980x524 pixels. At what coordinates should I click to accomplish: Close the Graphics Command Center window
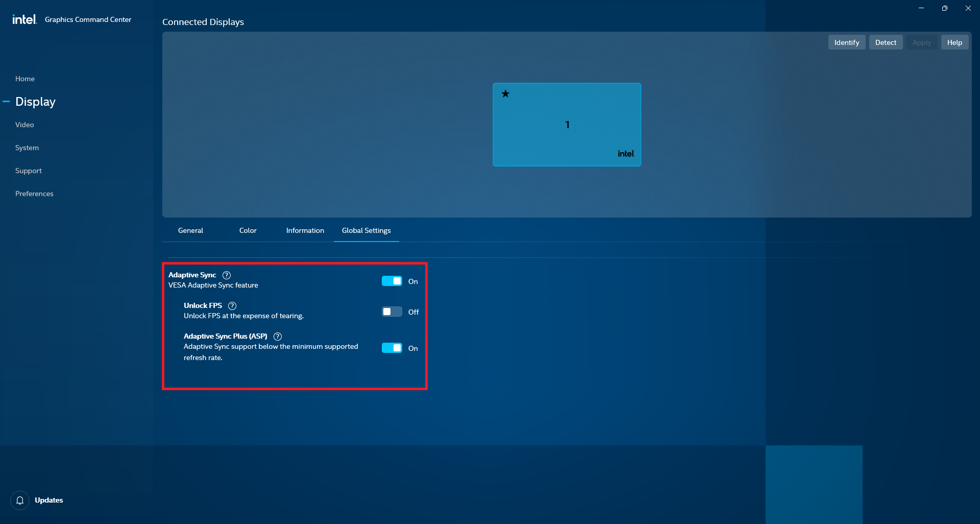[x=968, y=8]
